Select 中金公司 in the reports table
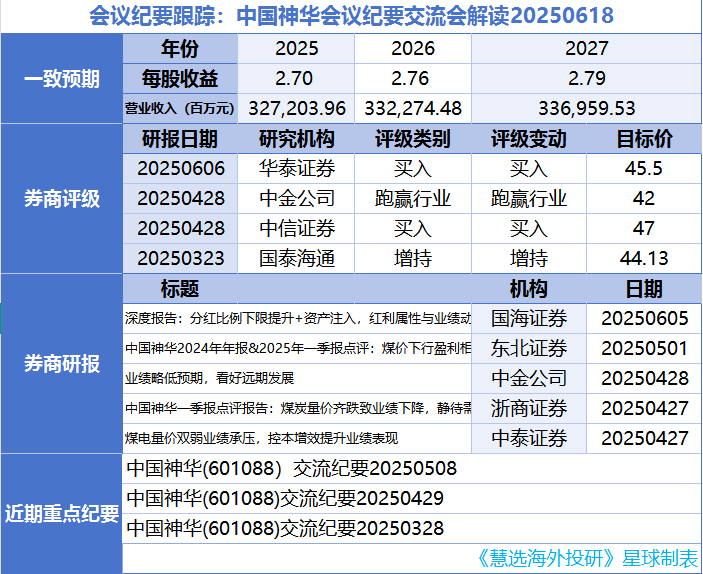The width and height of the screenshot is (703, 574). (529, 378)
